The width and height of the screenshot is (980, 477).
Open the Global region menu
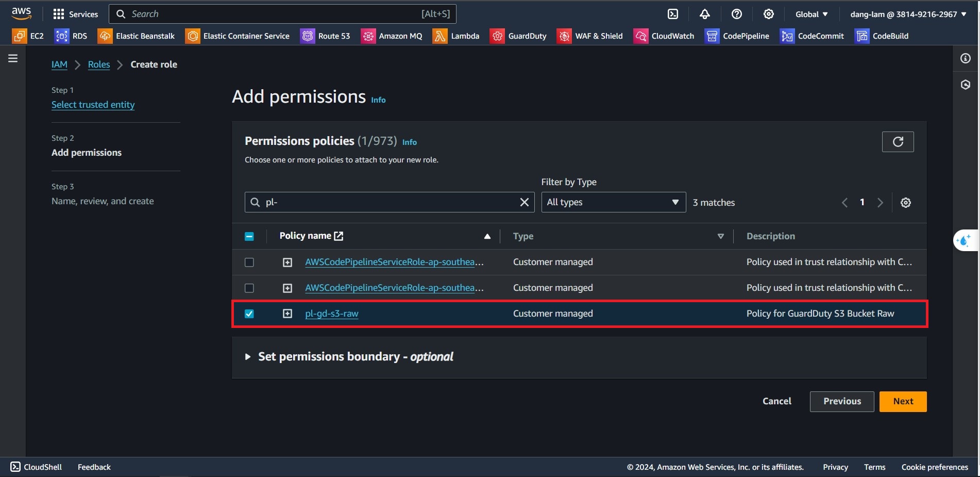(x=811, y=14)
